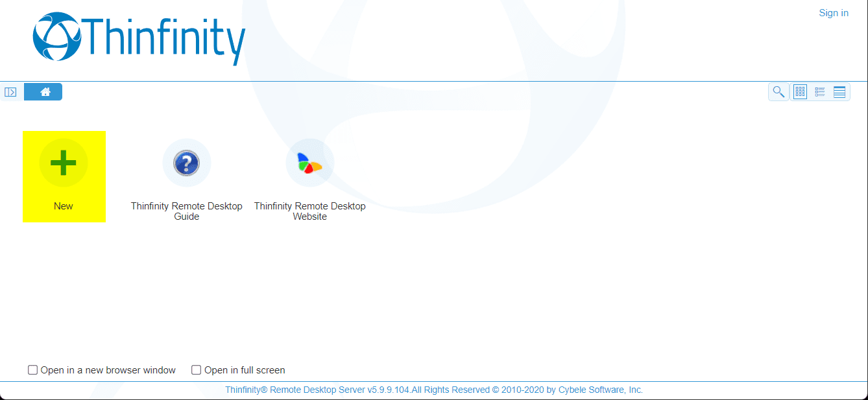Open the Sign in link

point(834,13)
